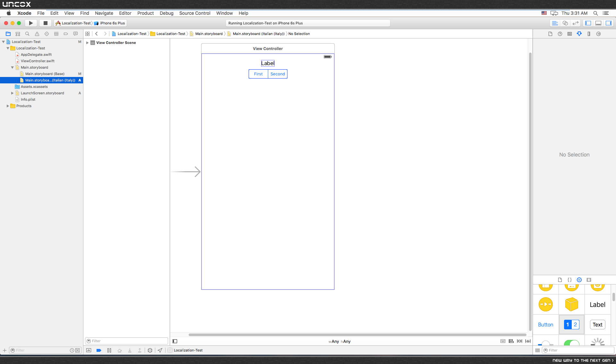Open the Stack tool in canvas bar
The height and width of the screenshot is (364, 616).
click(503, 341)
